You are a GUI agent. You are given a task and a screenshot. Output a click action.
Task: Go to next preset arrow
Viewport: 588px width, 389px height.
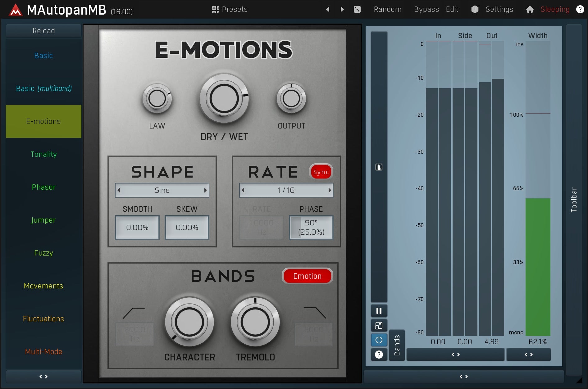[x=342, y=9]
